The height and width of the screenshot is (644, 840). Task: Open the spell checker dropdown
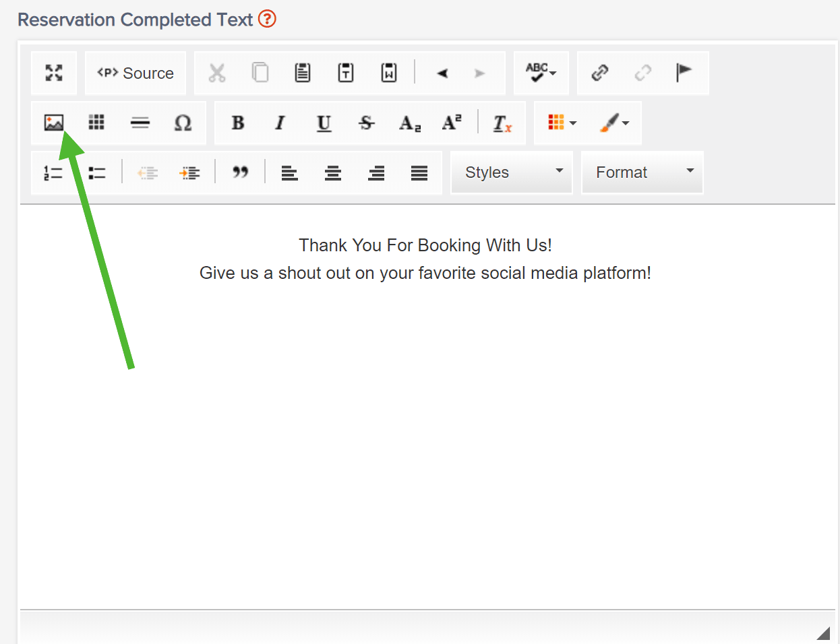541,72
